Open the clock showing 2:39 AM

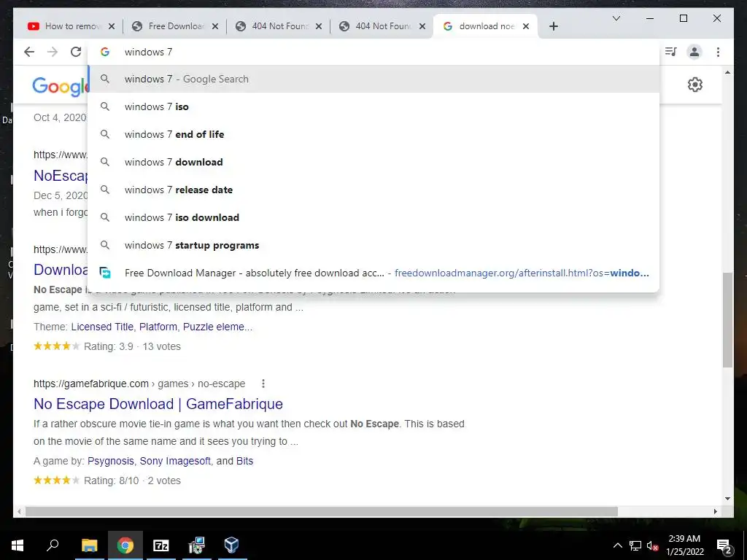tap(684, 545)
